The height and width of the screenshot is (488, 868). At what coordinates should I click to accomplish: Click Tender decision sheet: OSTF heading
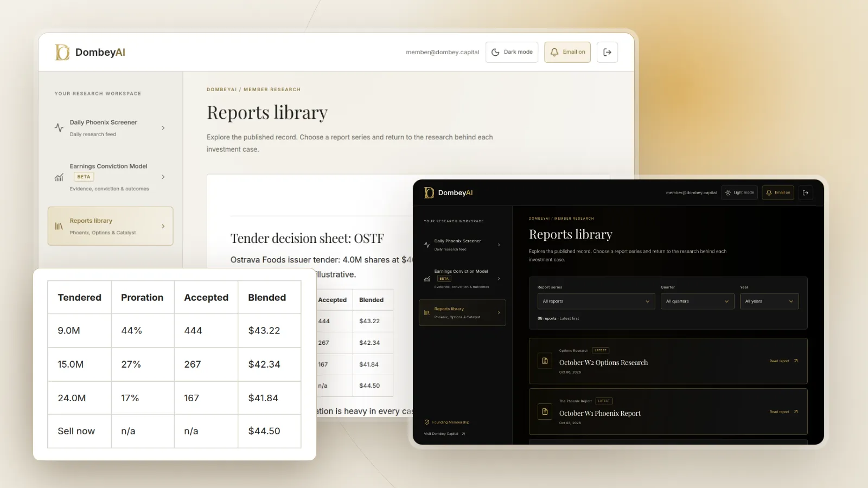coord(307,239)
